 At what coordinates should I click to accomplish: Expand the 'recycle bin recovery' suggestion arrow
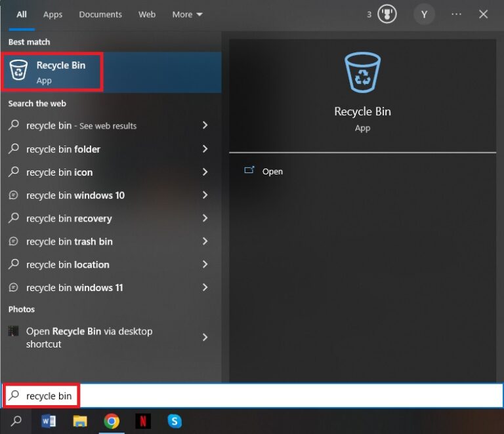click(x=205, y=218)
